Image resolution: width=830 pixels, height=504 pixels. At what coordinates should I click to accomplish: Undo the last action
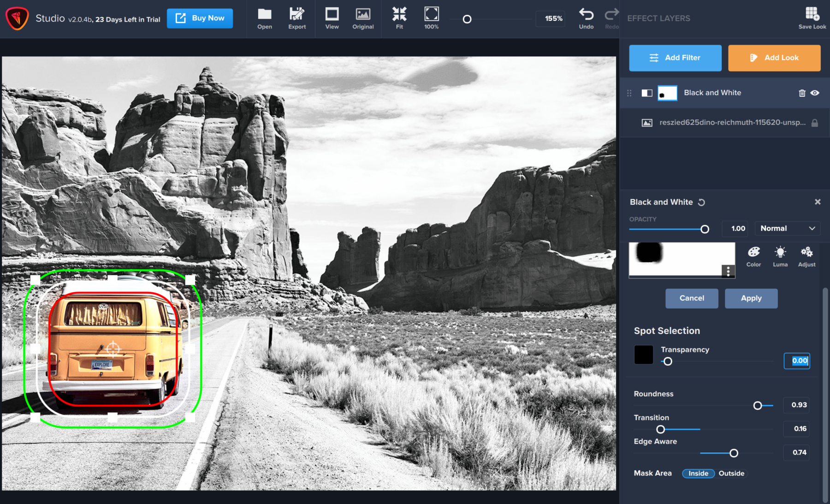pos(586,18)
